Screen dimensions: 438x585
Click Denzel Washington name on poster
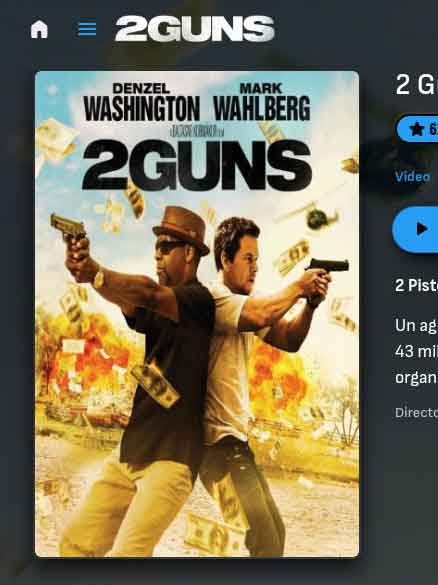(142, 102)
